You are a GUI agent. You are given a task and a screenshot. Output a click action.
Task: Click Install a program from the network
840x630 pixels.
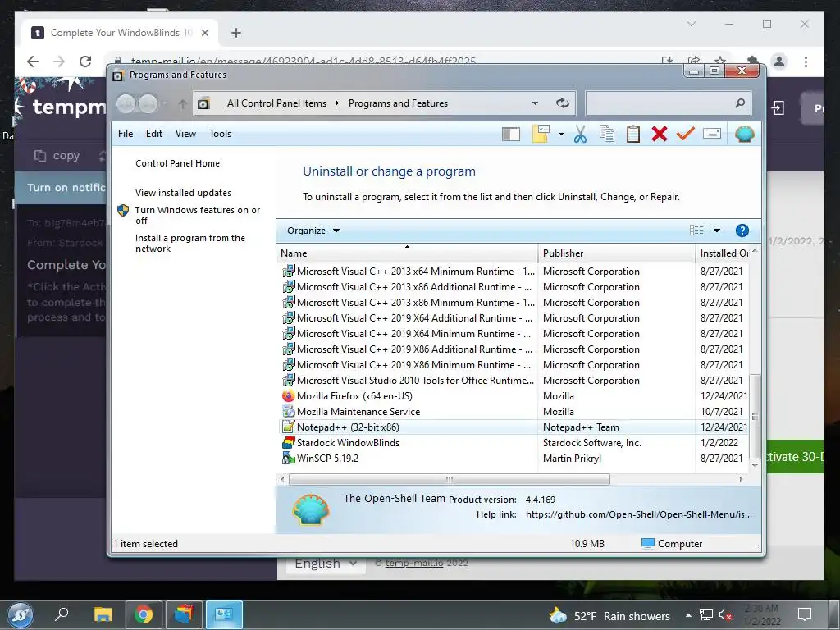click(190, 243)
